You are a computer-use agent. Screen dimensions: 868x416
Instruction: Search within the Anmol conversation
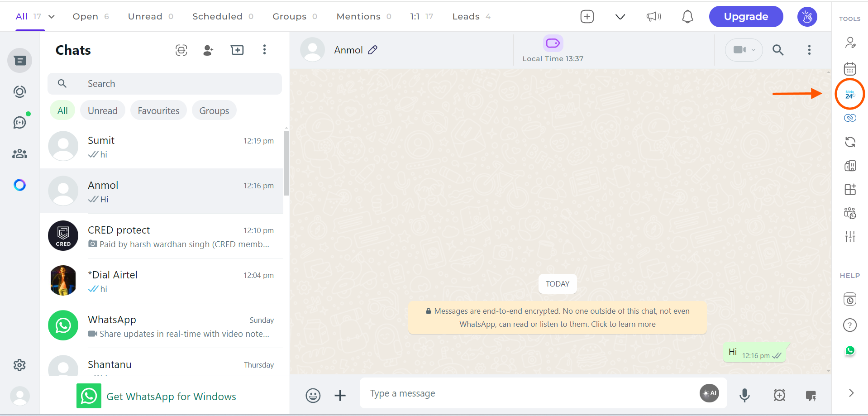click(778, 50)
